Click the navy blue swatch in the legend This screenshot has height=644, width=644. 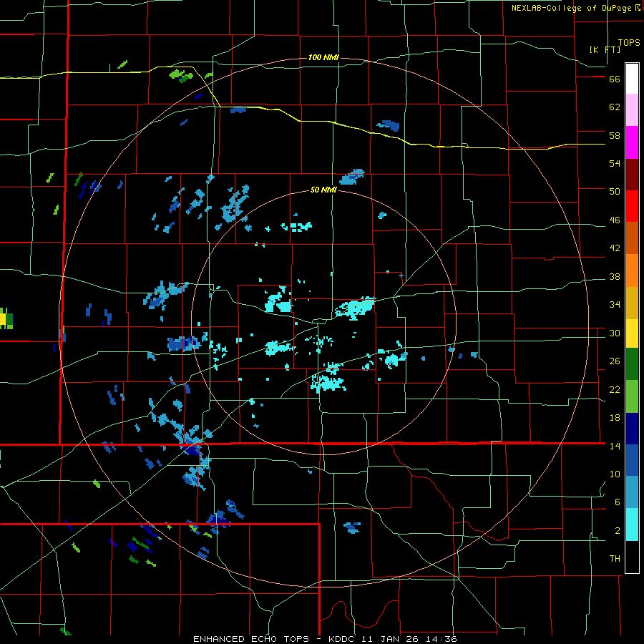coord(632,429)
